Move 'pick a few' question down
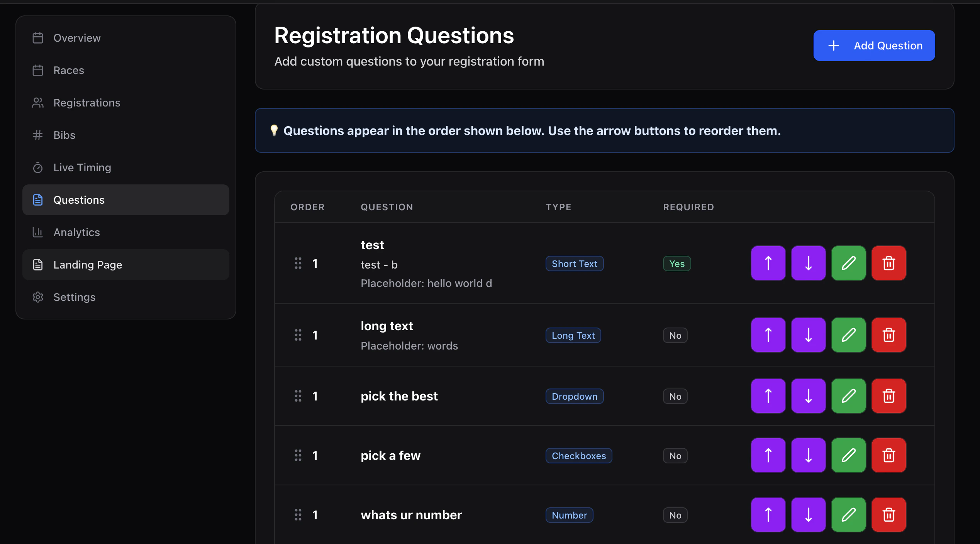The width and height of the screenshot is (980, 544). pyautogui.click(x=808, y=455)
